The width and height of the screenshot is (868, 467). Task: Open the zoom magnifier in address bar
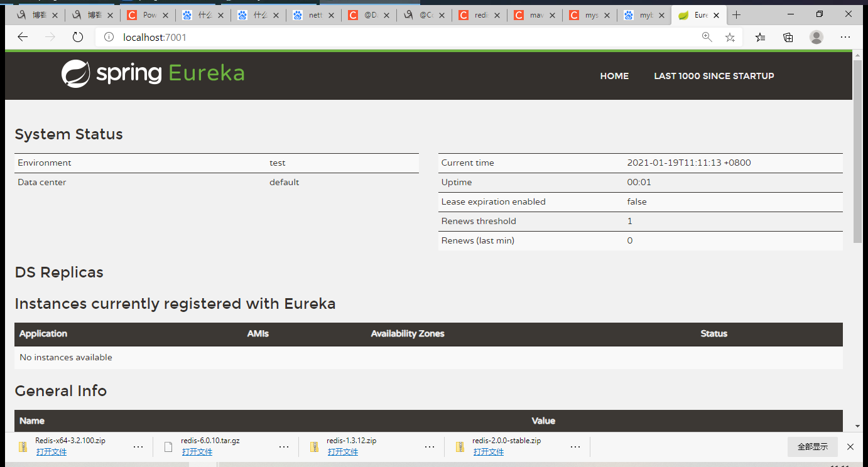pyautogui.click(x=707, y=38)
